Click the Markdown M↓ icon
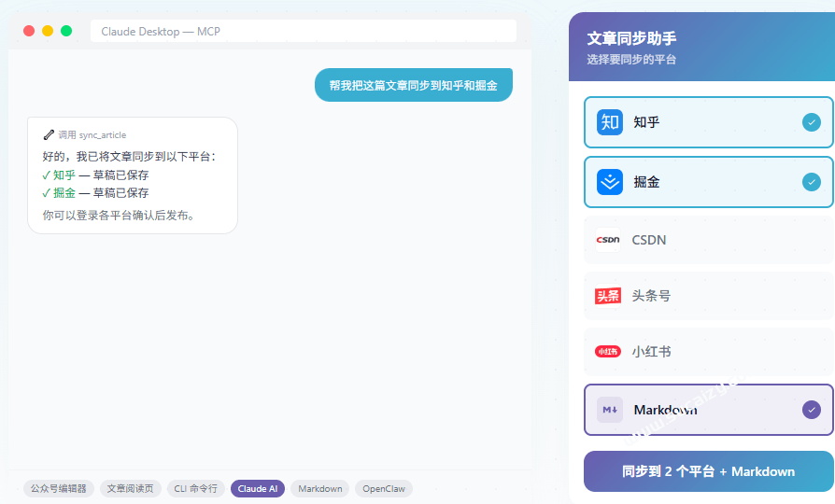The height and width of the screenshot is (504, 835). (610, 410)
